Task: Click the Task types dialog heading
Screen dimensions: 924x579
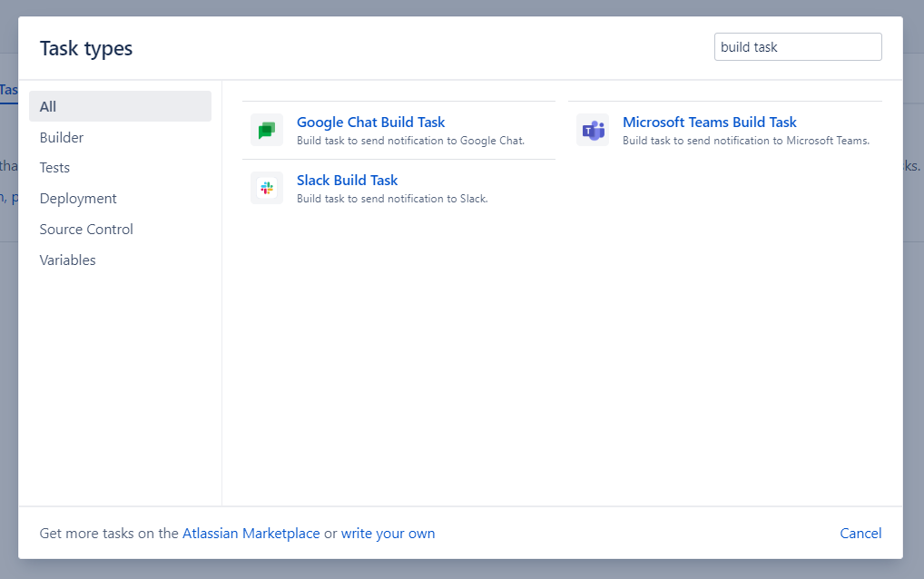Action: (86, 48)
